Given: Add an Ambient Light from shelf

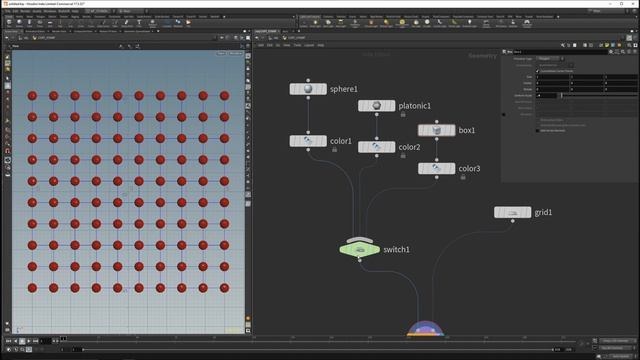Looking at the screenshot, I should [x=469, y=24].
